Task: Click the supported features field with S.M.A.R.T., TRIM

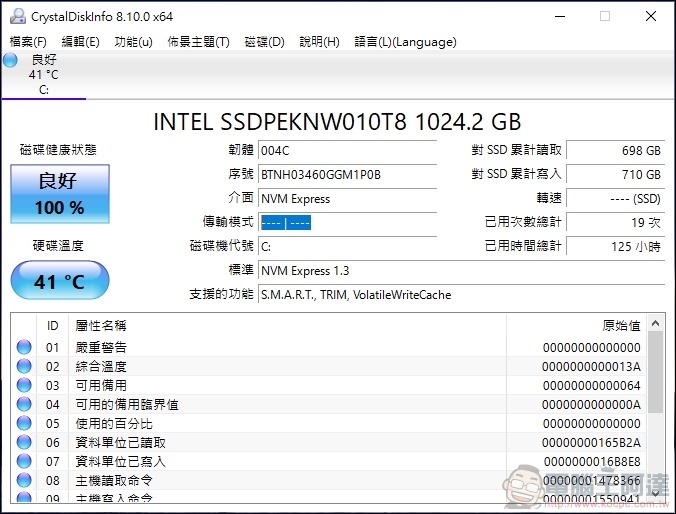Action: point(461,295)
